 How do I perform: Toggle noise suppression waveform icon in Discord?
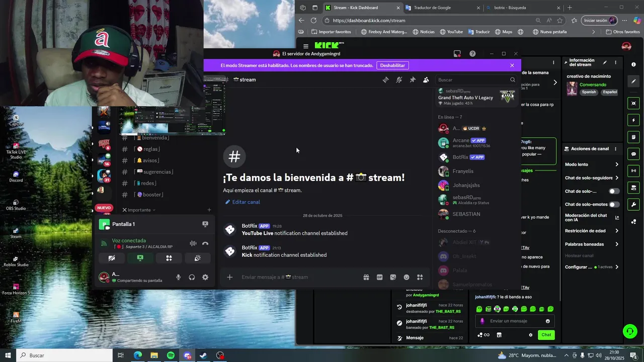(193, 243)
